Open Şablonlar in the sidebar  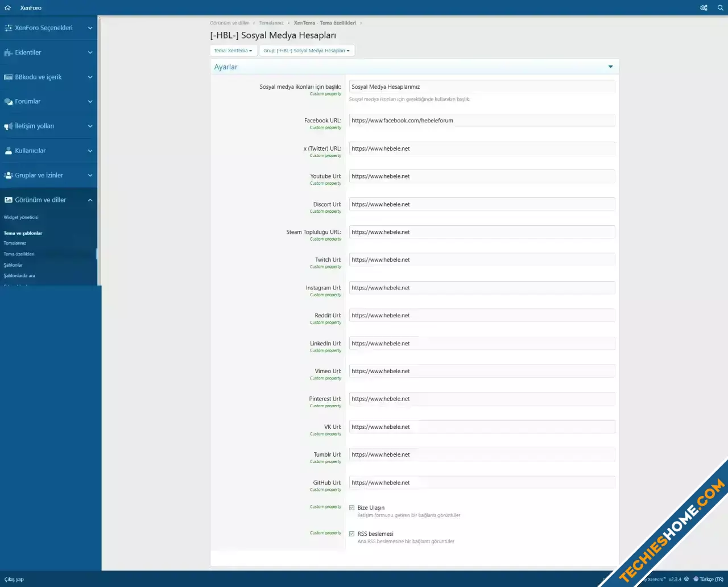click(13, 265)
